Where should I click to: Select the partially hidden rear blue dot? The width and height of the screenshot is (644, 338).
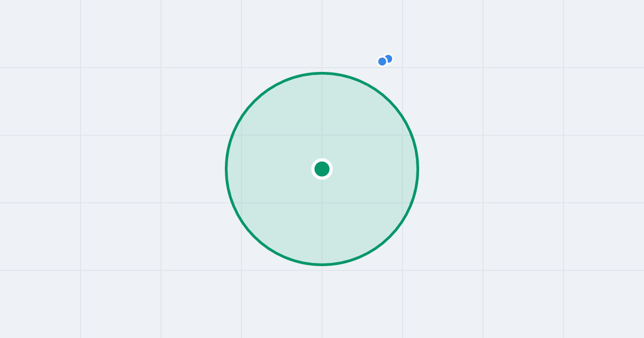tap(389, 58)
